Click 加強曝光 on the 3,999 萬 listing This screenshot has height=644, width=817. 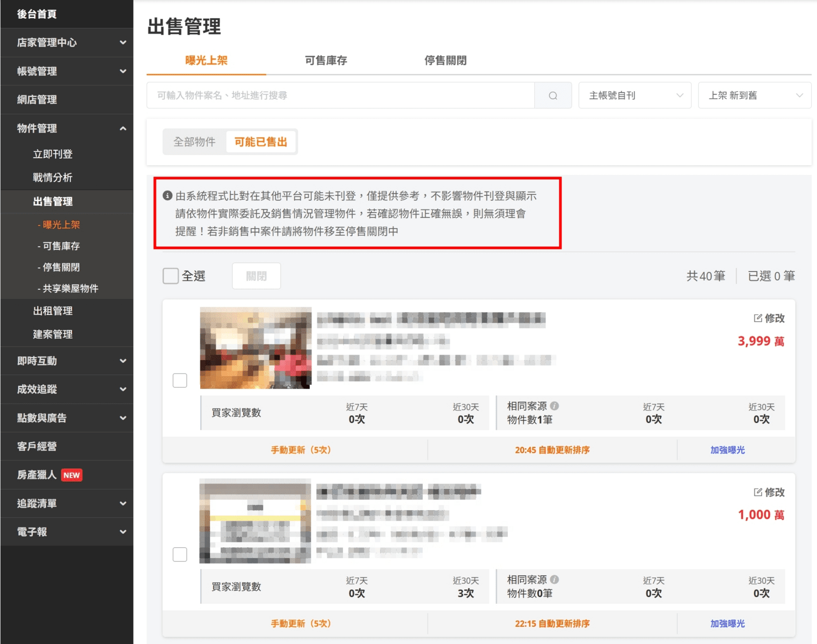tap(727, 450)
